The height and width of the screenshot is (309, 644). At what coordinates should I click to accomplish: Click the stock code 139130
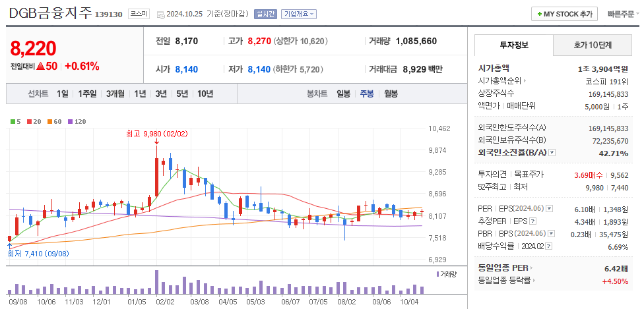(x=109, y=14)
